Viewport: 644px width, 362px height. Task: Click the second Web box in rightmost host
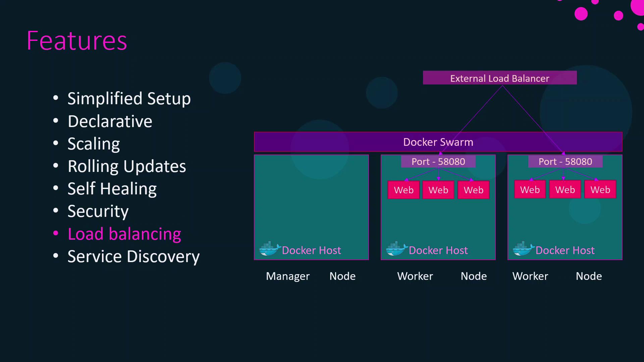565,190
